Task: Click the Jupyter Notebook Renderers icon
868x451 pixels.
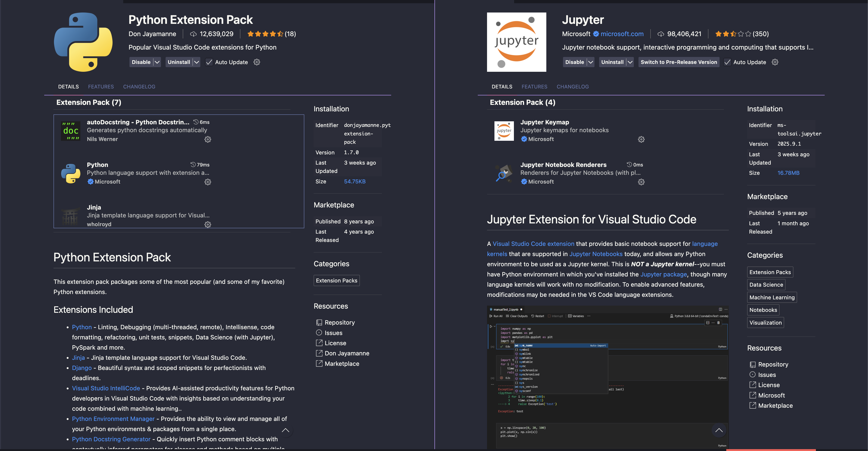Action: pyautogui.click(x=504, y=173)
